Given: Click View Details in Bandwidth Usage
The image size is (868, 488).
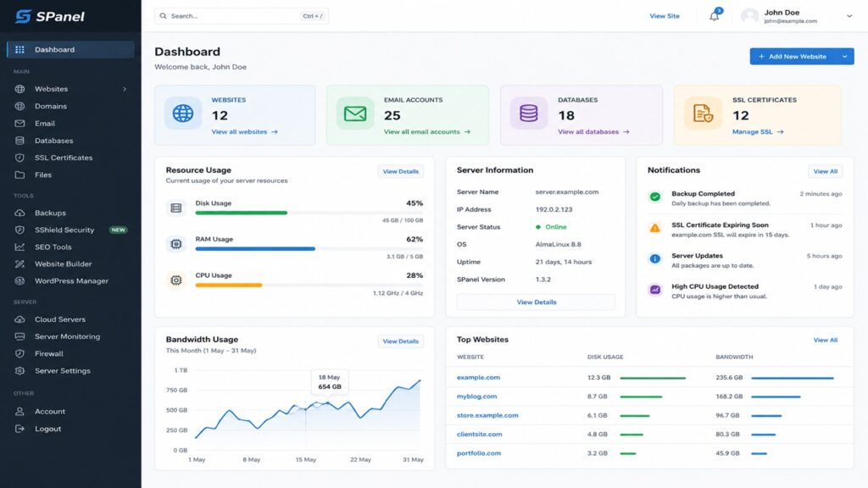Looking at the screenshot, I should pyautogui.click(x=401, y=341).
